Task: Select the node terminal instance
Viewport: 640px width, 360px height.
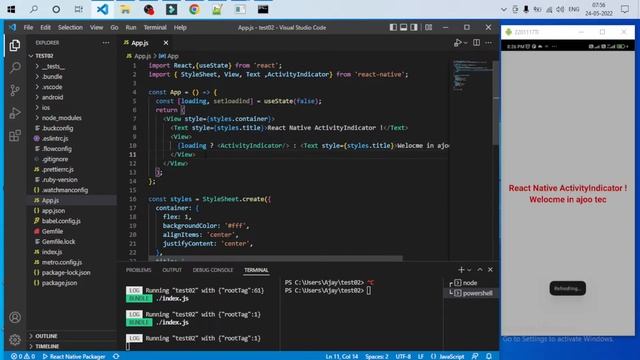Action: 471,282
